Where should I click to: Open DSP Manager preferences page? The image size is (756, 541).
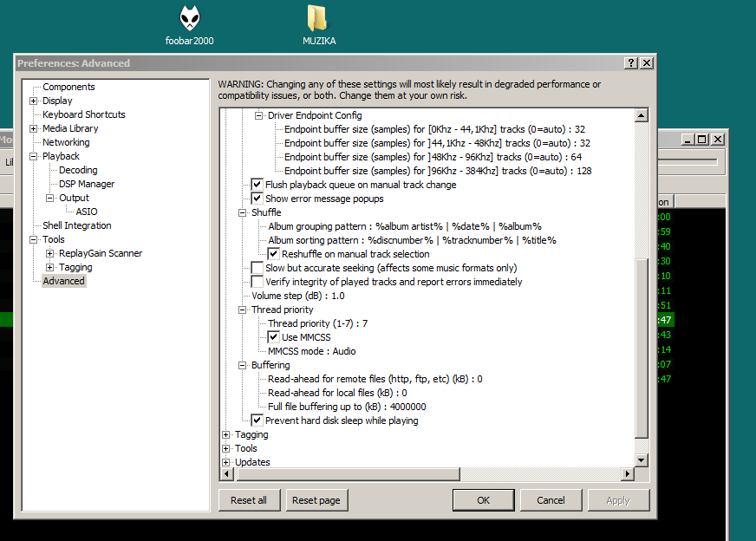[x=87, y=184]
